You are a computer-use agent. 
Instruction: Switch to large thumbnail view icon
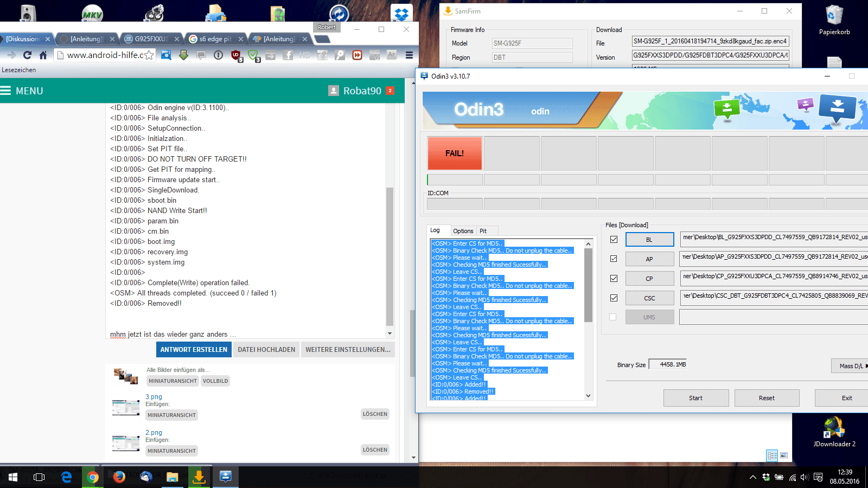(x=784, y=455)
